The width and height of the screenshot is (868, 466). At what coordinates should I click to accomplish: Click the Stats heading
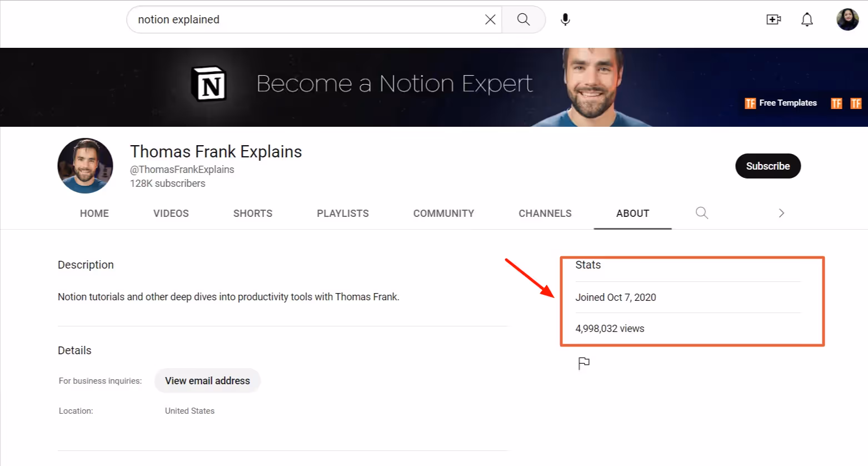tap(588, 265)
